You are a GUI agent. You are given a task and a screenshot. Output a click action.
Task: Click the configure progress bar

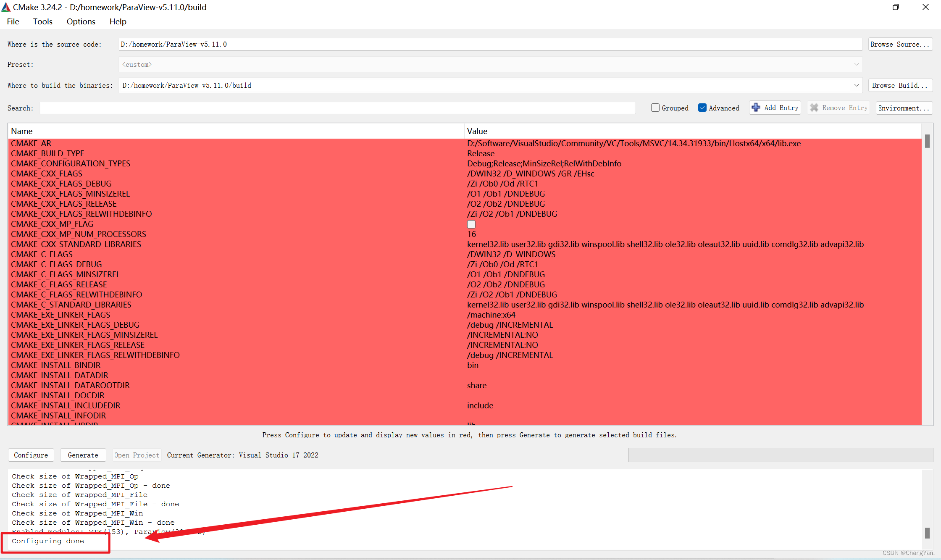click(781, 455)
